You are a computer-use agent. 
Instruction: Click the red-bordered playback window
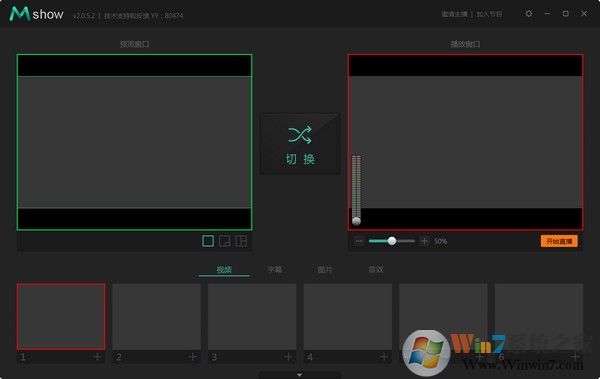point(466,142)
